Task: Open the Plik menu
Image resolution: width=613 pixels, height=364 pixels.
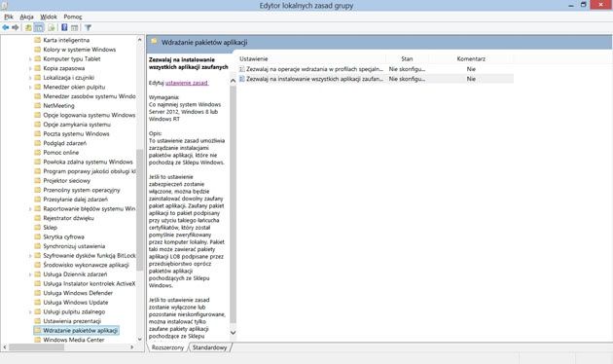Action: [x=8, y=17]
